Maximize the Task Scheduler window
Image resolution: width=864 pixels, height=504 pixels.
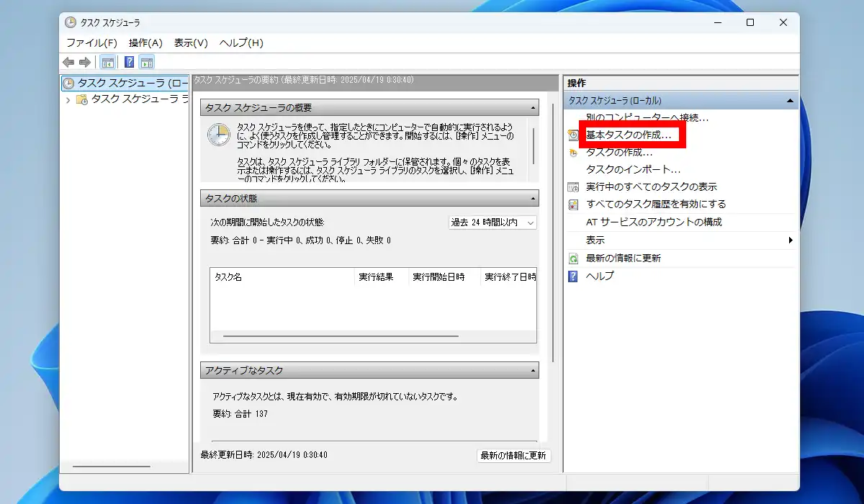(750, 22)
